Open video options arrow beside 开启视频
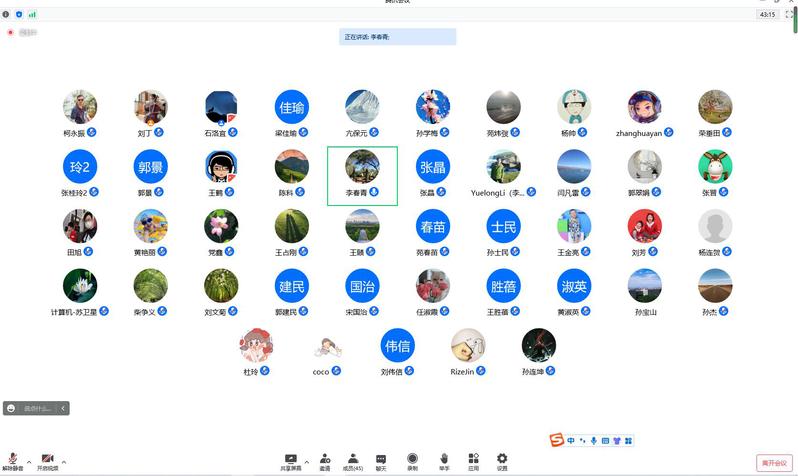798x476 pixels. 63,462
